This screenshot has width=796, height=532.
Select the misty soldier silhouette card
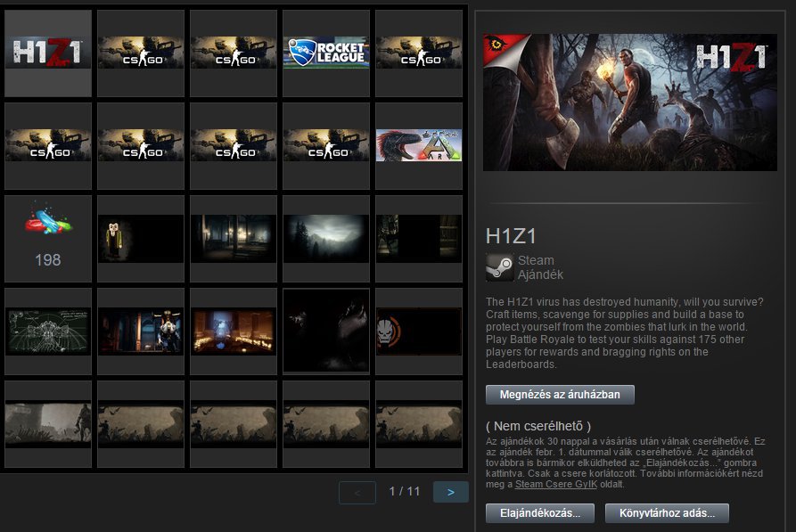click(x=48, y=424)
